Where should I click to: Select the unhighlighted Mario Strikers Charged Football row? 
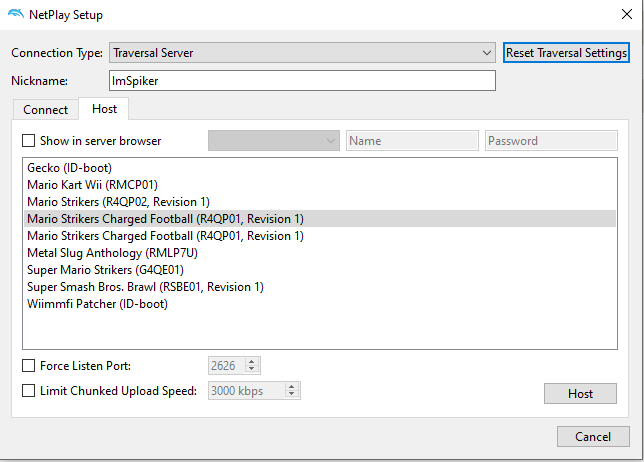320,236
